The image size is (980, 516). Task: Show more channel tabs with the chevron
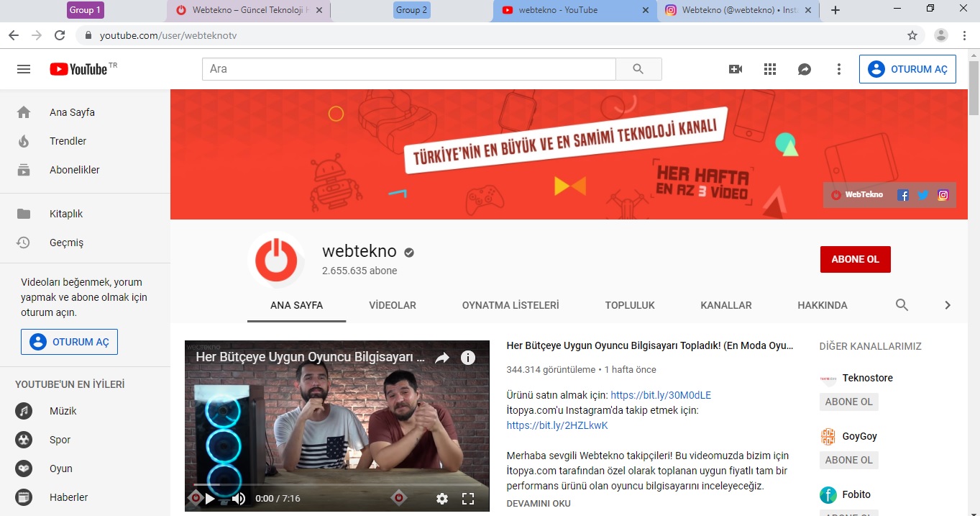click(948, 305)
